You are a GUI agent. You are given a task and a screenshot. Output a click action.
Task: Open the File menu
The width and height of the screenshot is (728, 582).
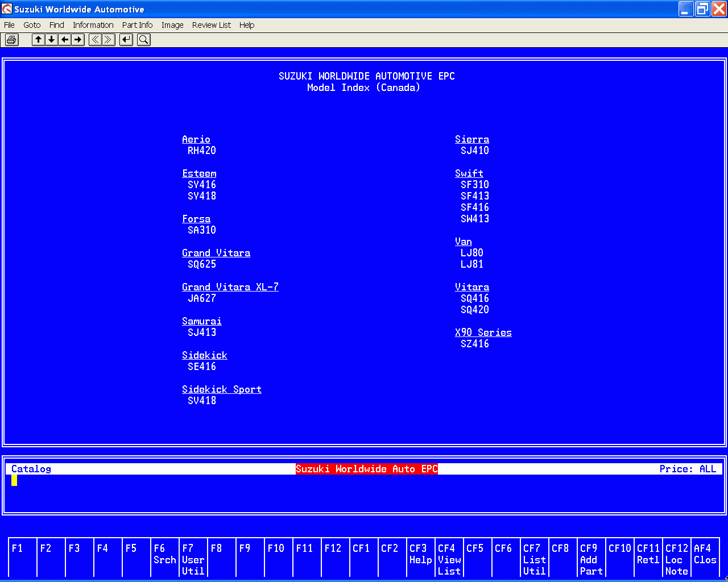point(9,25)
